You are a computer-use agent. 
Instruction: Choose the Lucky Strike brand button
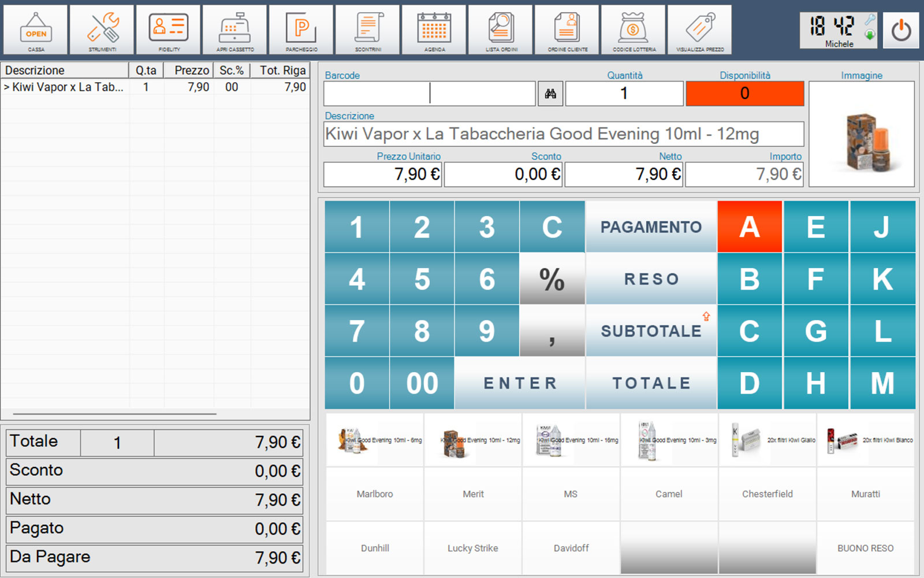(473, 548)
